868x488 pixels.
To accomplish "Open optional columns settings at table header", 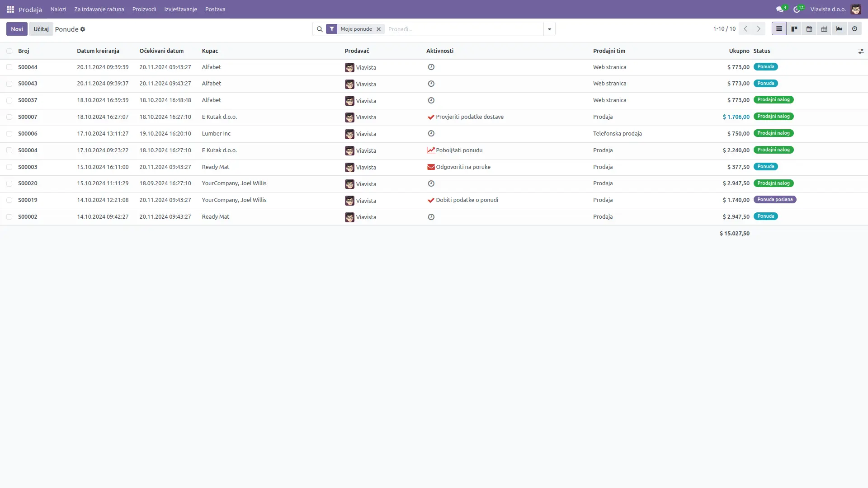I will [x=861, y=51].
